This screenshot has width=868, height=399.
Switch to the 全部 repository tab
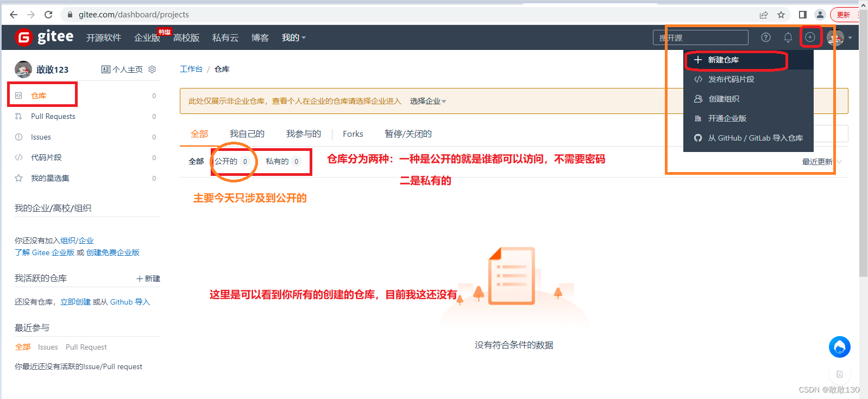199,134
